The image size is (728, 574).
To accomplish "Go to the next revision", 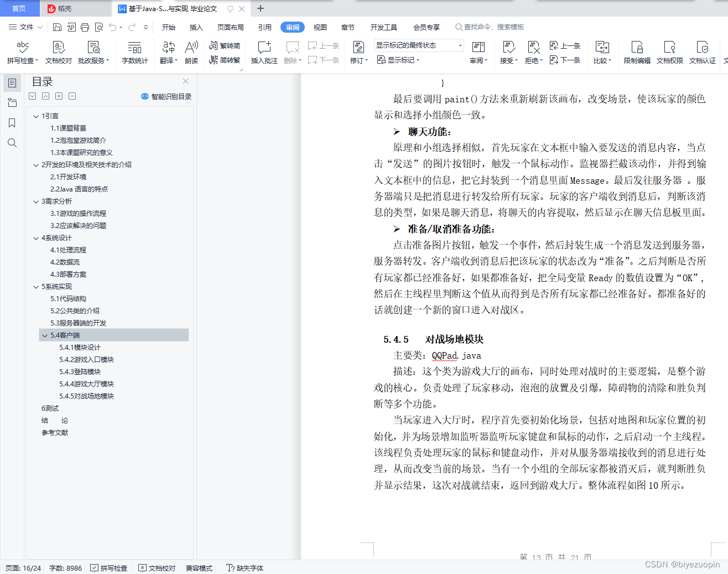I will [x=565, y=60].
